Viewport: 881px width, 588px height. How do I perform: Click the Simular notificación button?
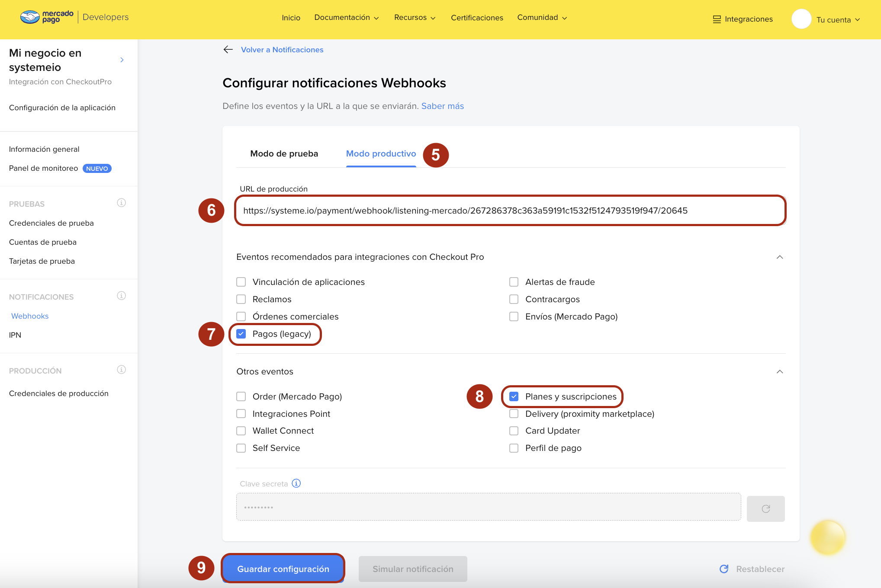tap(413, 569)
